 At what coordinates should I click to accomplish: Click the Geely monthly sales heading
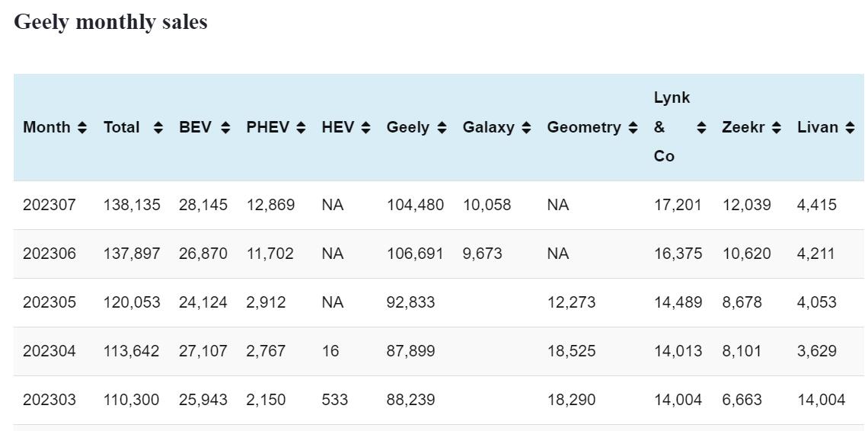point(110,22)
